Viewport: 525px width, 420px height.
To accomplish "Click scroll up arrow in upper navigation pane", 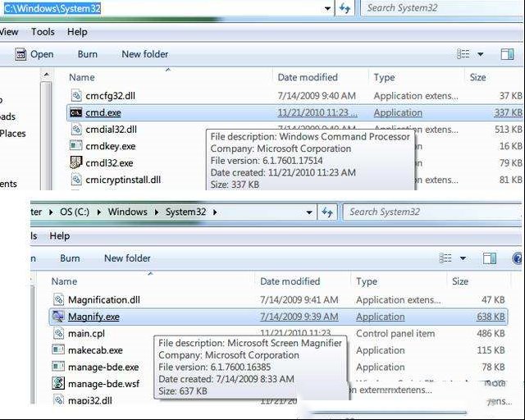I will pyautogui.click(x=46, y=75).
